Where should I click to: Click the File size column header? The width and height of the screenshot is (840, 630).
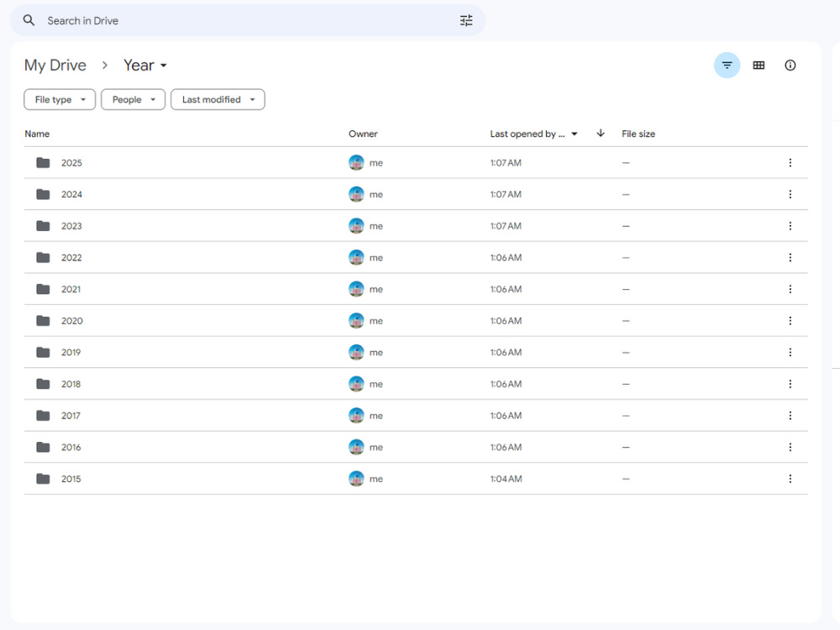click(638, 134)
